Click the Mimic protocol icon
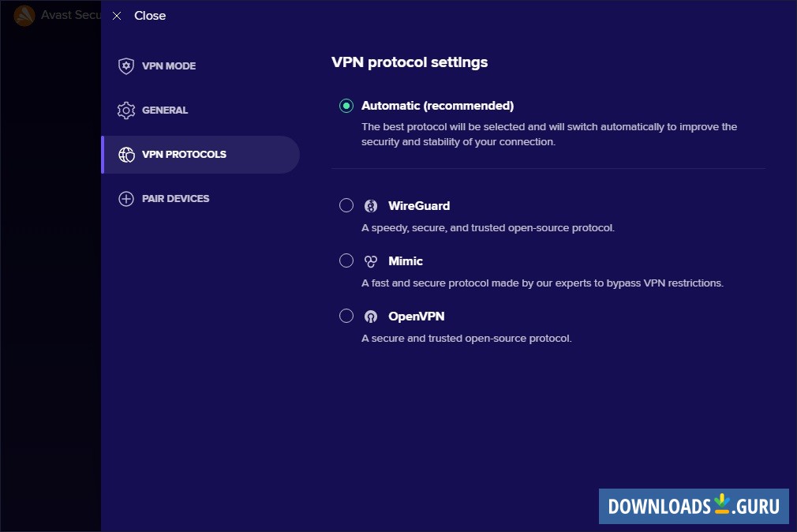The width and height of the screenshot is (797, 532). pyautogui.click(x=371, y=260)
